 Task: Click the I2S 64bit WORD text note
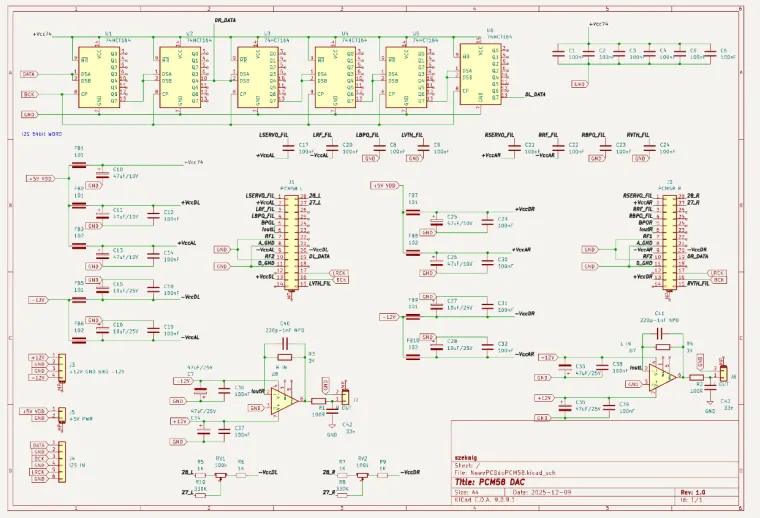[x=42, y=134]
